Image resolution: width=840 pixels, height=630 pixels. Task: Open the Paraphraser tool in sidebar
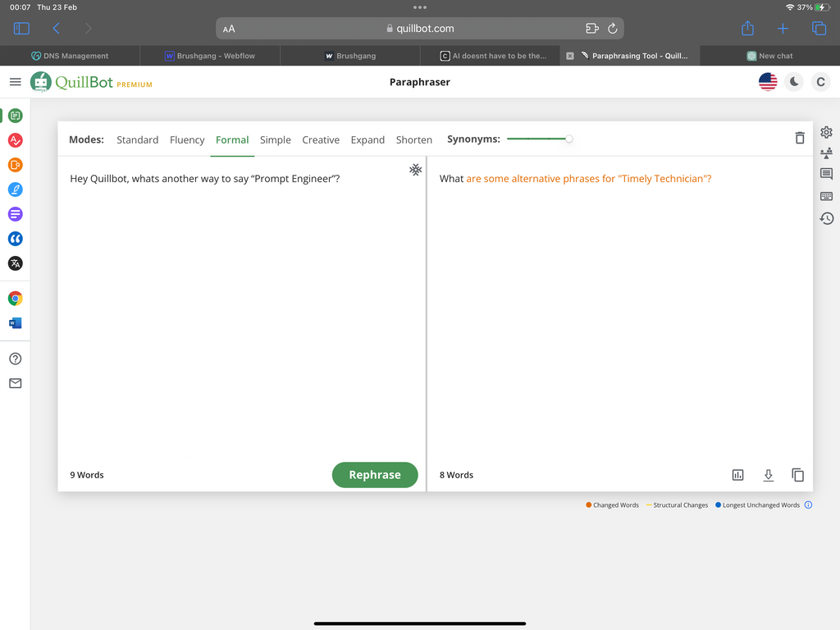coord(16,115)
